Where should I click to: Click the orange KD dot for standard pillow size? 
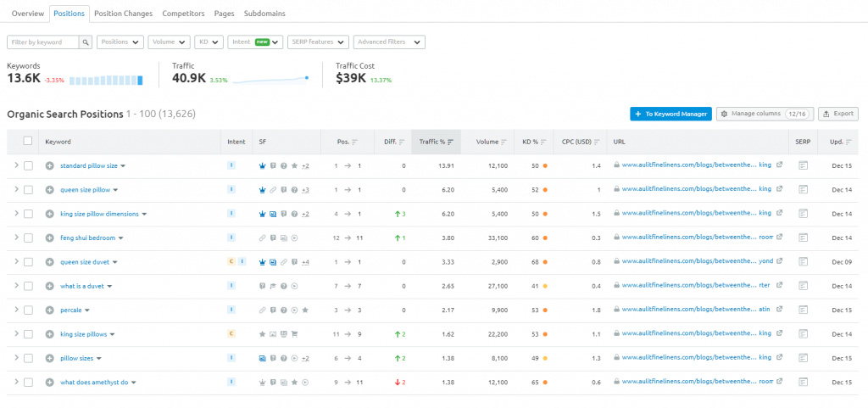(545, 165)
